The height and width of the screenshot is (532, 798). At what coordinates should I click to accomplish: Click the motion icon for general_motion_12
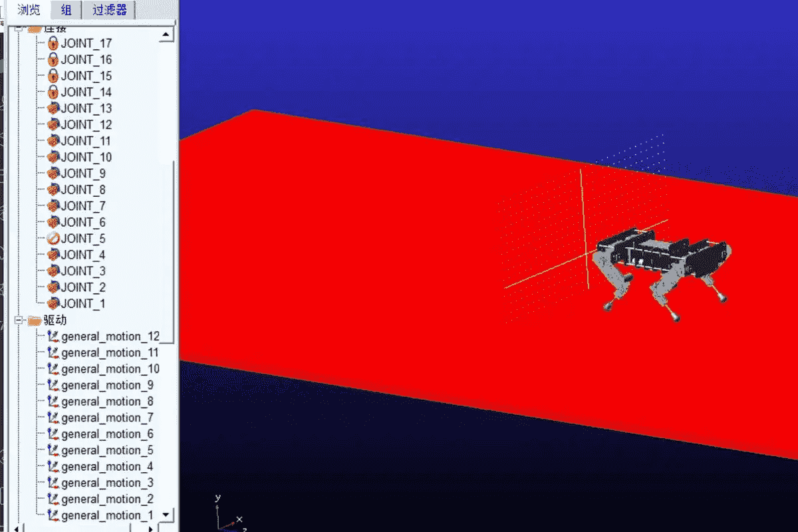53,336
